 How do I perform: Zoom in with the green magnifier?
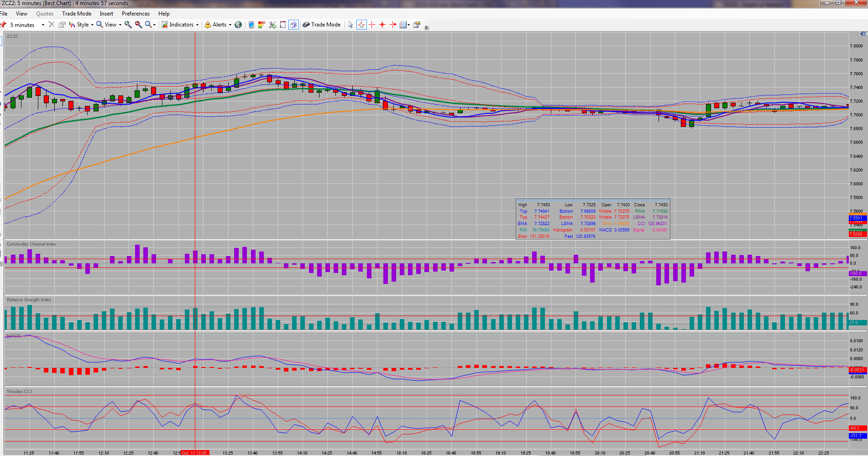tap(128, 25)
